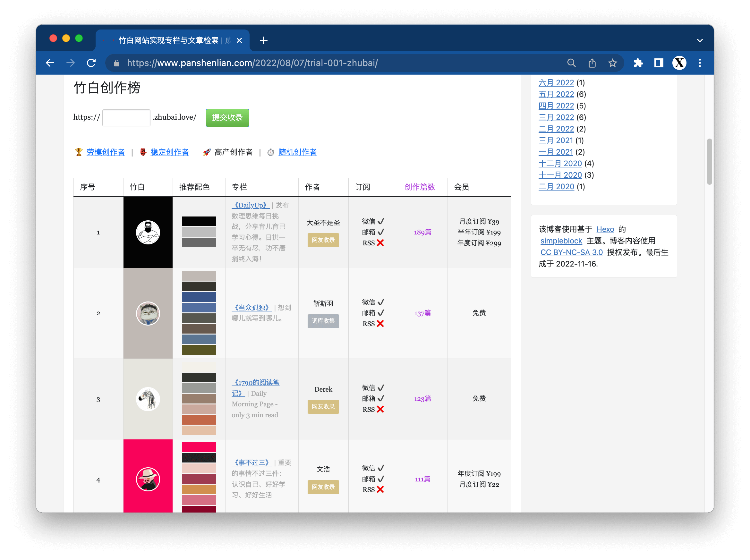Pick the dark gray swatch in DailyUp row
Image resolution: width=750 pixels, height=560 pixels.
point(199,242)
